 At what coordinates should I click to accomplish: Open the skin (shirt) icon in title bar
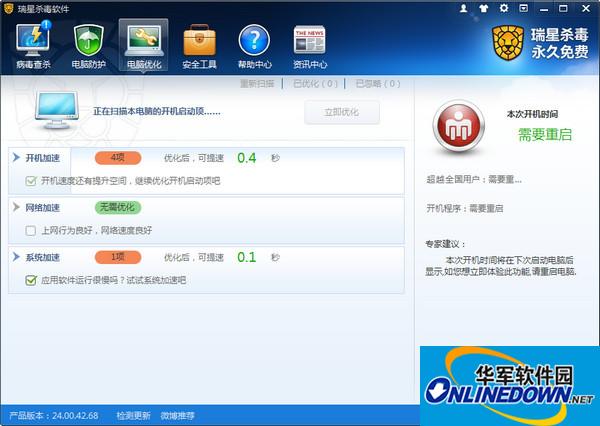coord(483,8)
